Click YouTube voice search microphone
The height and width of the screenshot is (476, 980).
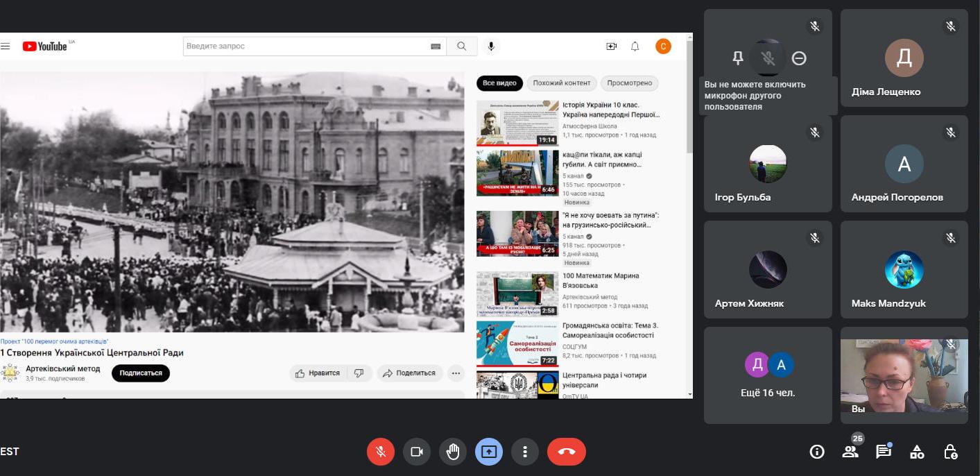(x=491, y=46)
